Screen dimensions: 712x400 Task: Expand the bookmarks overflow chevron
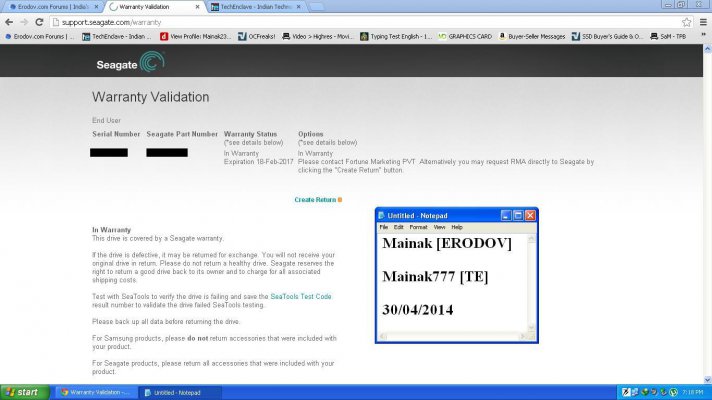coord(703,36)
